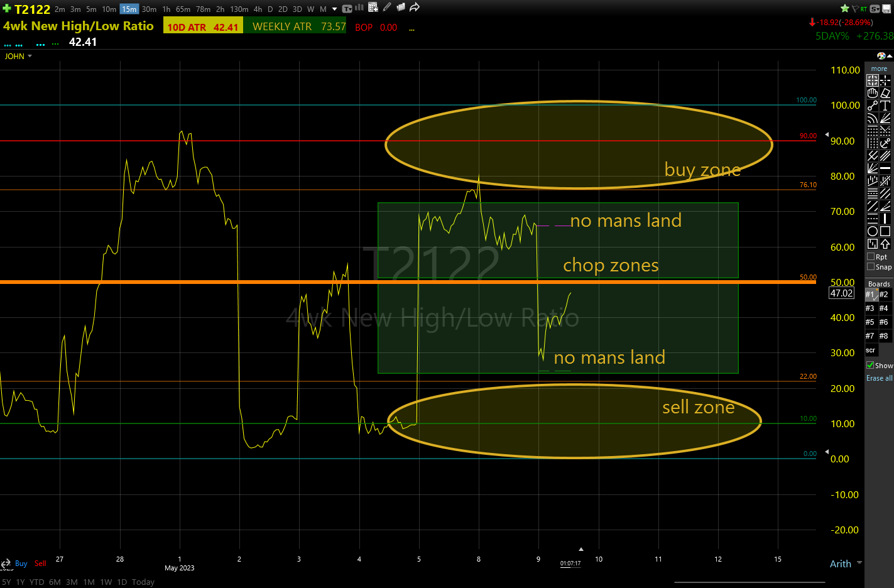Screen dimensions: 894x588
Task: Choose the hand pan tool
Action: pos(872,93)
